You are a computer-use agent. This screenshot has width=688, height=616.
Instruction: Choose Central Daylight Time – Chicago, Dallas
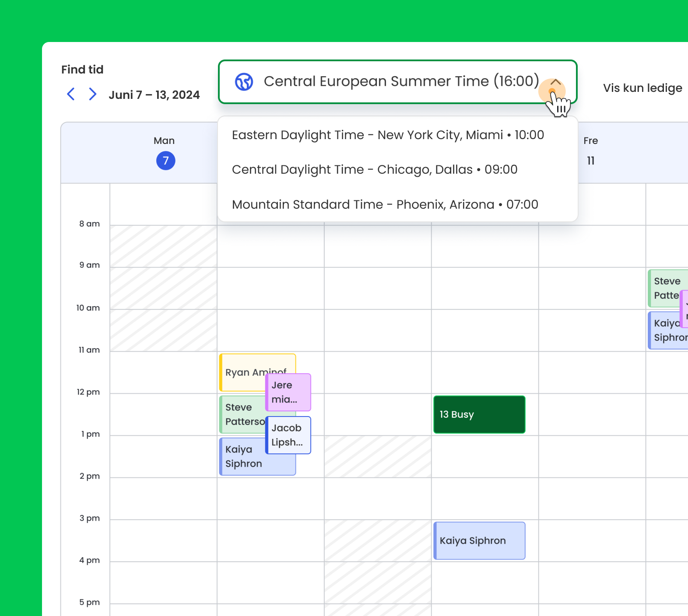(x=375, y=170)
